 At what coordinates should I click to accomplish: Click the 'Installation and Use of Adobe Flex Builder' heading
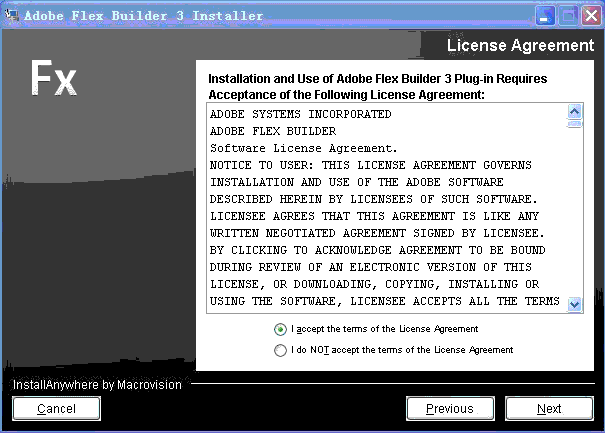click(378, 86)
